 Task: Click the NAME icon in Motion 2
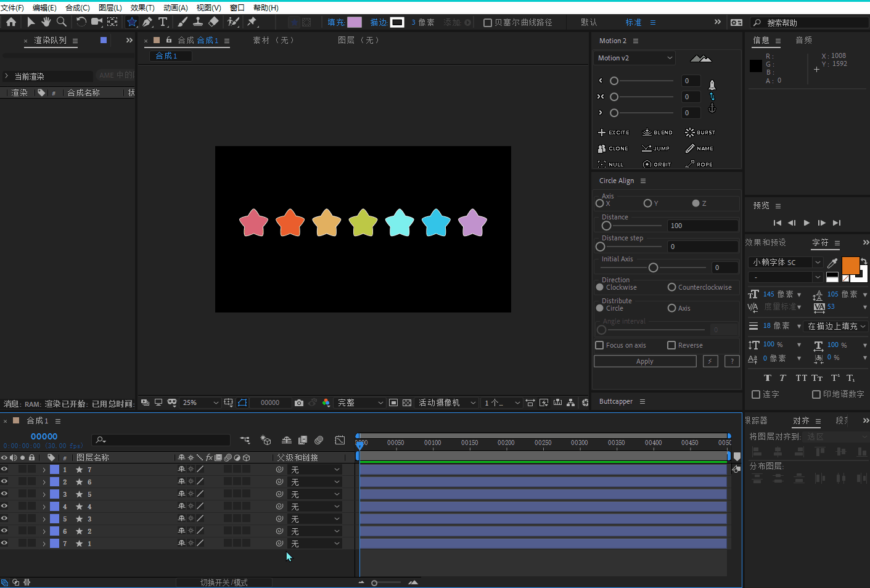(x=689, y=149)
